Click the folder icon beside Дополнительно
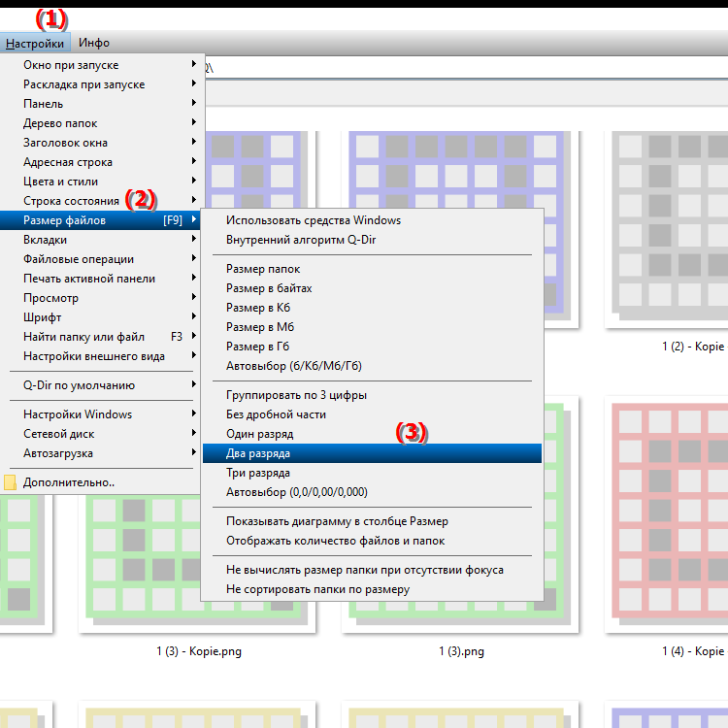The width and height of the screenshot is (728, 728). click(10, 482)
